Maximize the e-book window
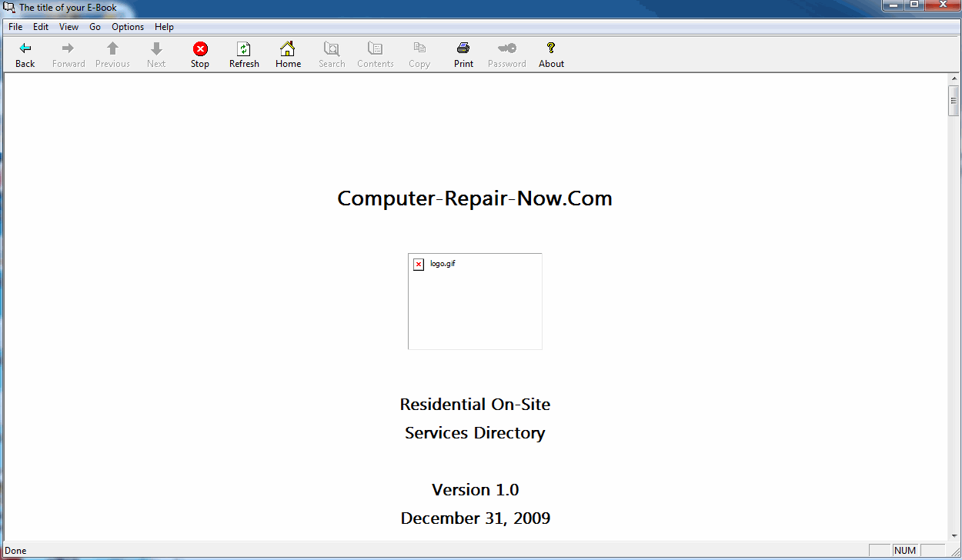 [914, 5]
